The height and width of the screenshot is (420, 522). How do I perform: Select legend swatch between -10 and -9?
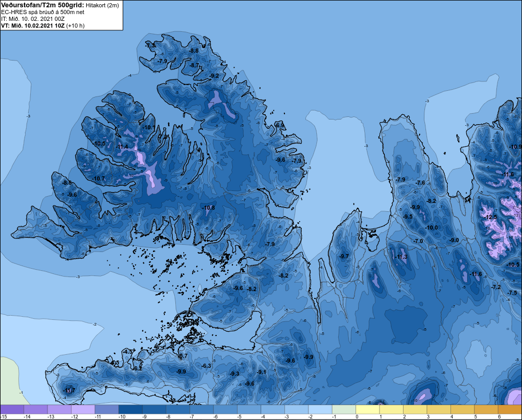130,410
